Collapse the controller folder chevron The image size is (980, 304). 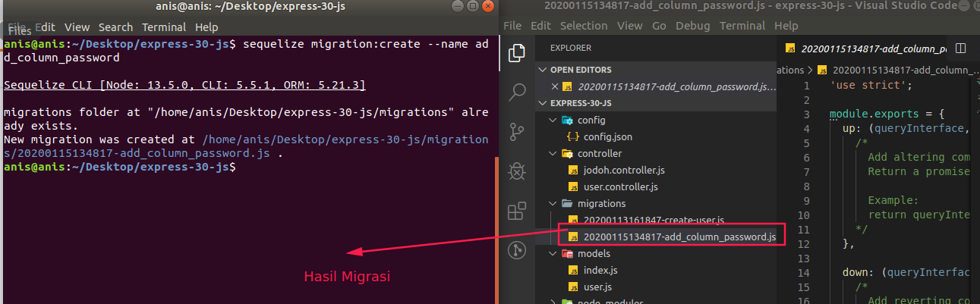tap(553, 153)
